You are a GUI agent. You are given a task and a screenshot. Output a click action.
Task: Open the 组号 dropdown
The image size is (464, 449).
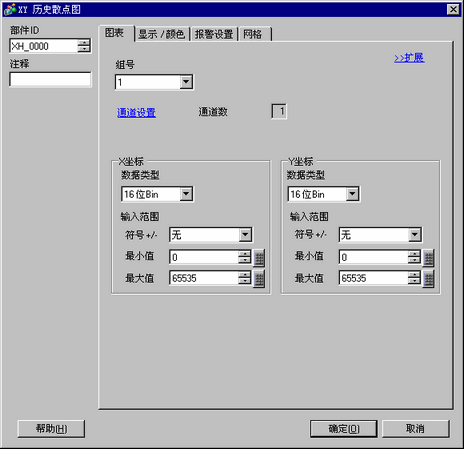(x=186, y=82)
